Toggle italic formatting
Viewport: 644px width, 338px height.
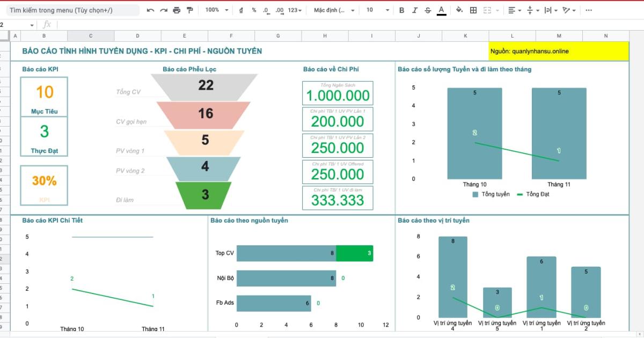[414, 10]
